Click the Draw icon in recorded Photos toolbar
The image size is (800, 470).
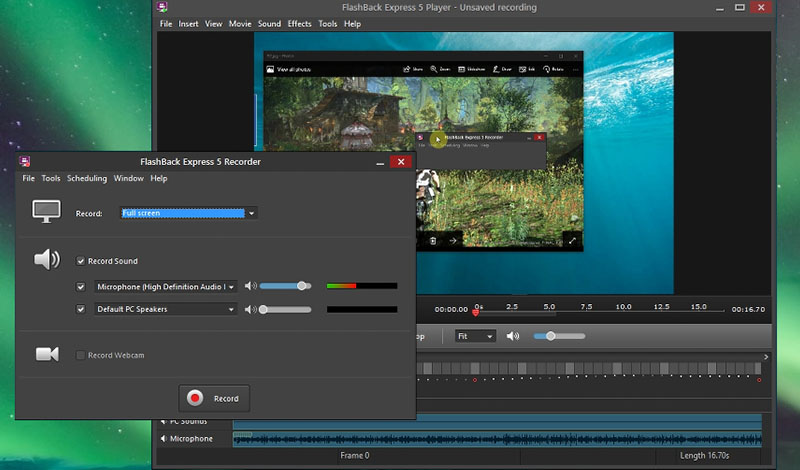496,69
